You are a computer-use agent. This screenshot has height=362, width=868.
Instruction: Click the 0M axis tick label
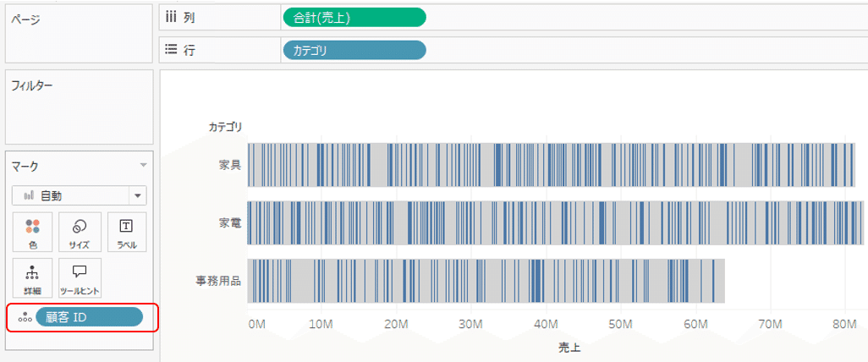(257, 324)
